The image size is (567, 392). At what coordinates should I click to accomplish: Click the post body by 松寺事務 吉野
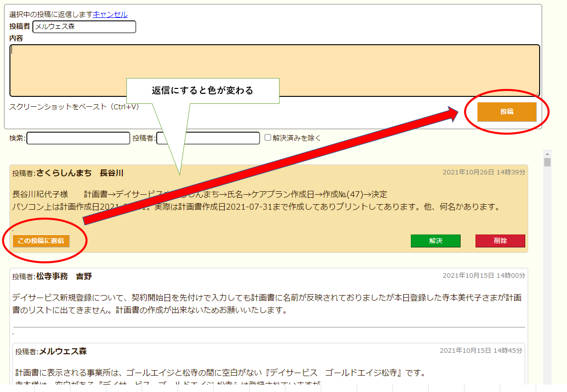click(x=269, y=304)
